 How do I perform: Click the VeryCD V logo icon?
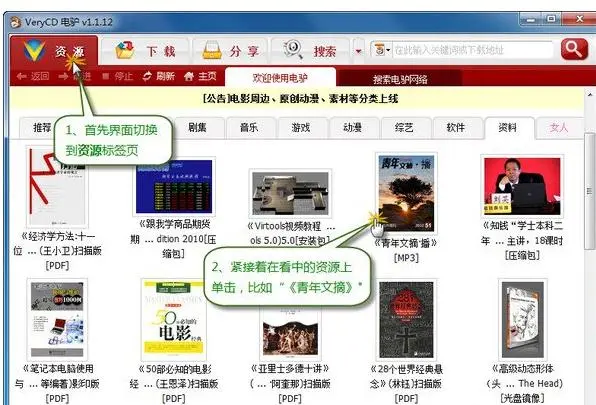tap(34, 51)
